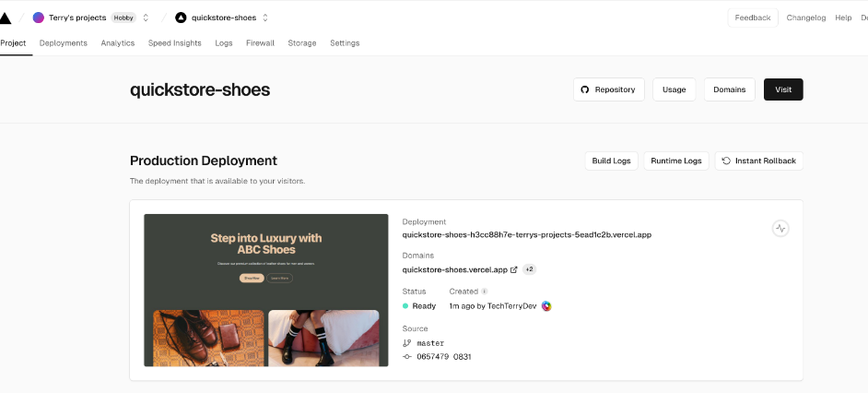The height and width of the screenshot is (393, 868).
Task: Open the Speed Insights tab
Action: click(175, 43)
